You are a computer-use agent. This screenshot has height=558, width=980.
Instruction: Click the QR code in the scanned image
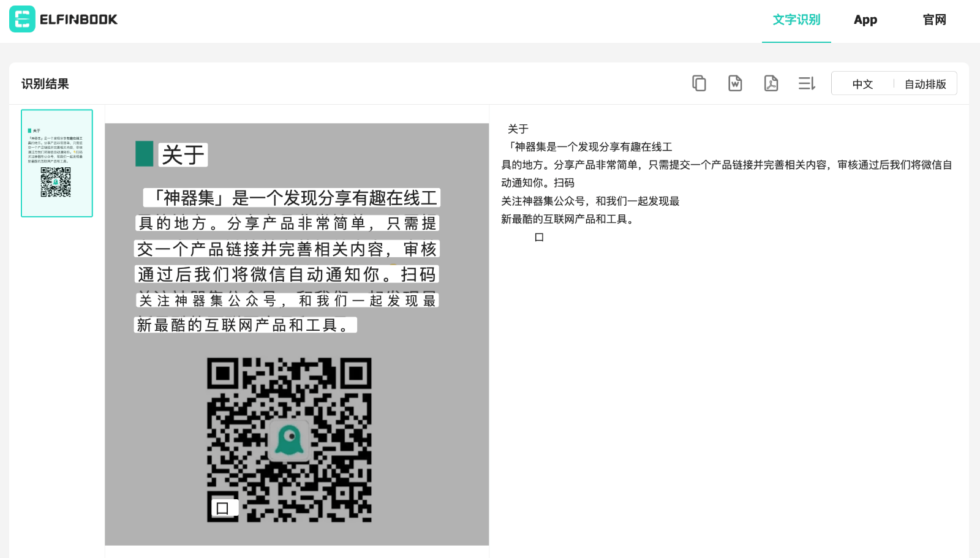pos(290,440)
